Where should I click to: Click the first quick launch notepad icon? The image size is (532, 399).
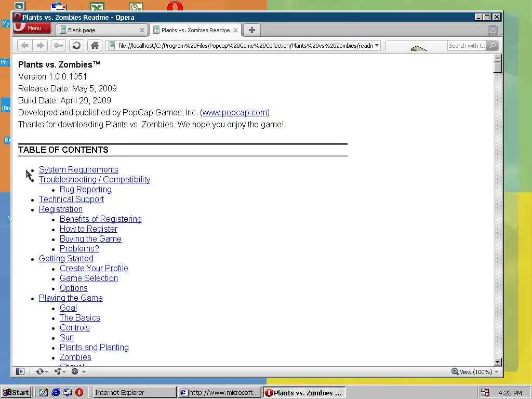(44, 393)
